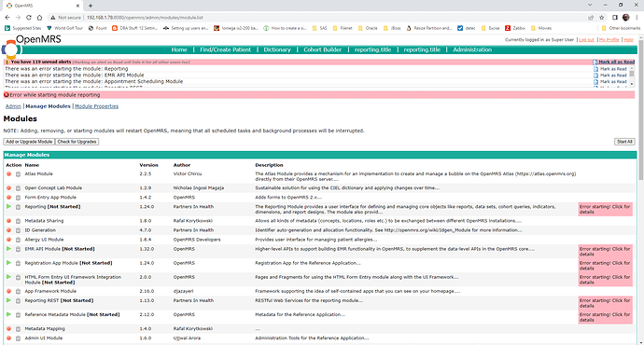The width and height of the screenshot is (644, 345).
Task: Remove the ID Generation module via trash icon
Action: (x=18, y=230)
